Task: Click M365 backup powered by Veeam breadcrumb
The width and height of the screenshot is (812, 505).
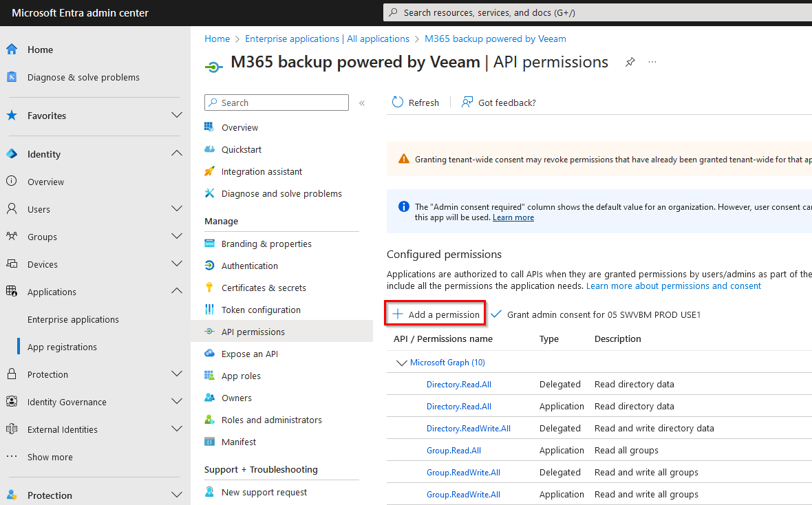Action: point(495,39)
